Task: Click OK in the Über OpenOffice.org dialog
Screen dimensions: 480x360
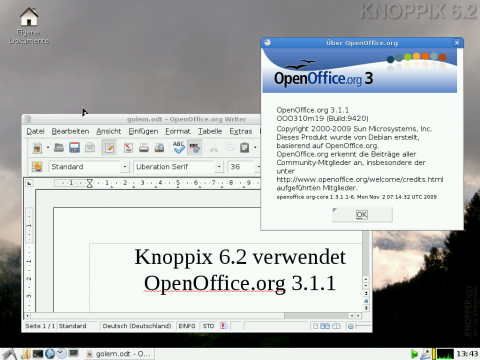Action: pos(362,215)
